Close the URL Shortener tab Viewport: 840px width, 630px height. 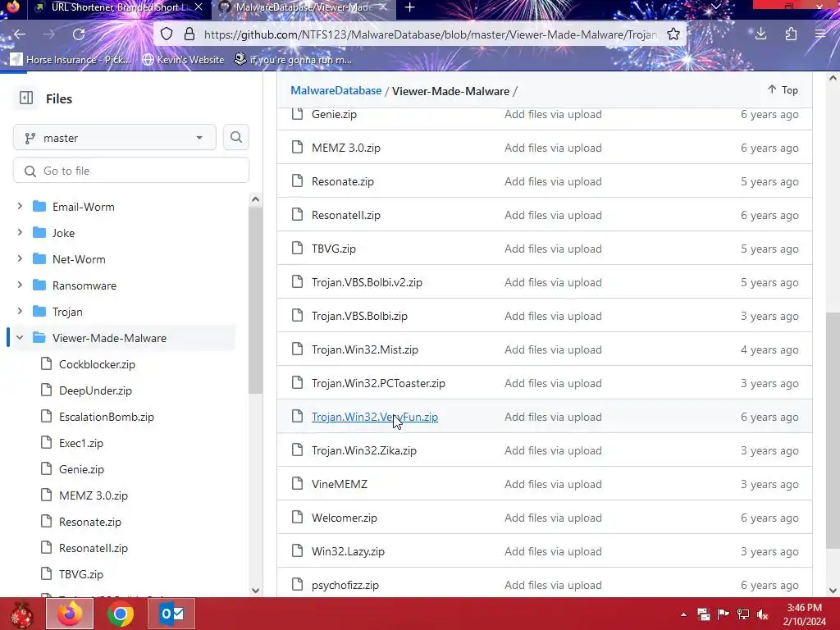pyautogui.click(x=199, y=7)
